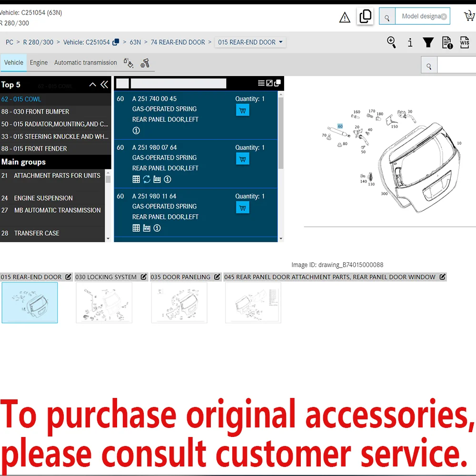Show info for part A 251 980 11 64
This screenshot has height=476, width=476.
point(157,228)
